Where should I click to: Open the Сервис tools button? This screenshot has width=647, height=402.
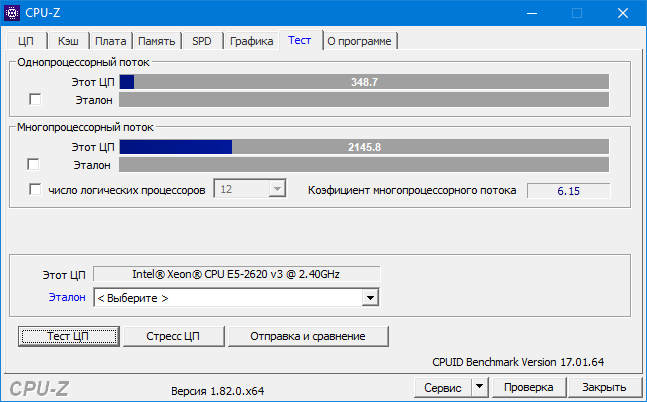(443, 387)
